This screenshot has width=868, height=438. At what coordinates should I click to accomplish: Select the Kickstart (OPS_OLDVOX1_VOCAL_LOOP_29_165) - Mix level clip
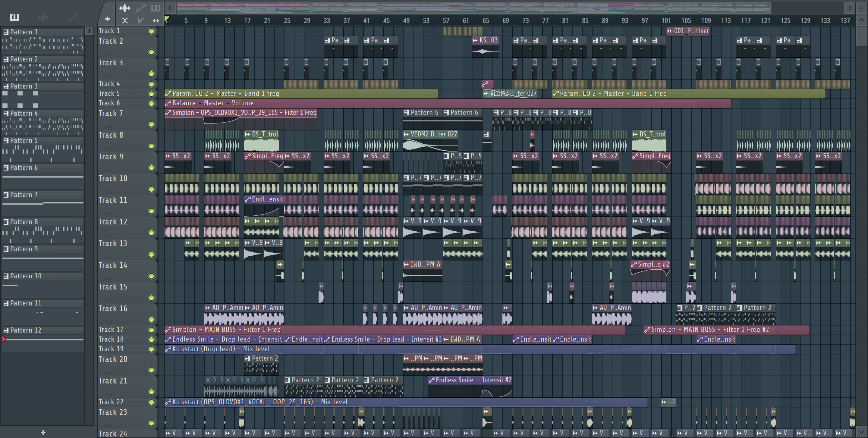406,402
